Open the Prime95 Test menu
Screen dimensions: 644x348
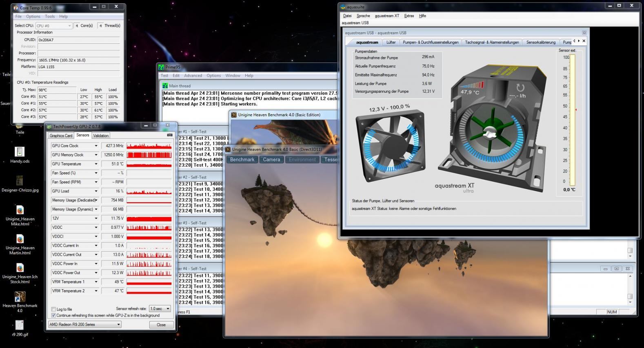point(164,76)
